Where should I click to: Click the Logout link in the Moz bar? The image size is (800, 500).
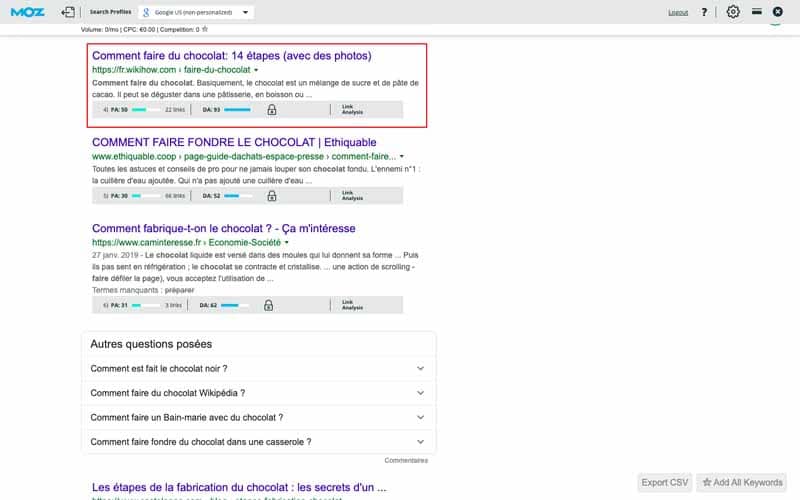point(678,12)
